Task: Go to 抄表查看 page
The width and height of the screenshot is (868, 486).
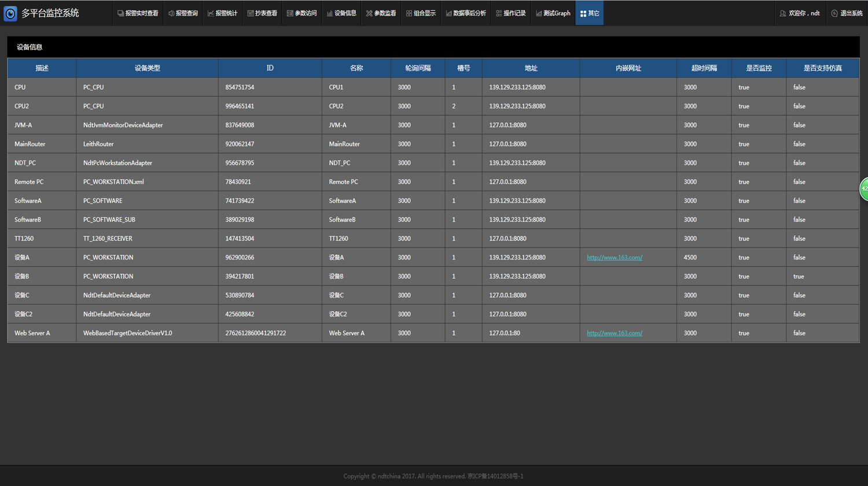Action: (x=262, y=13)
